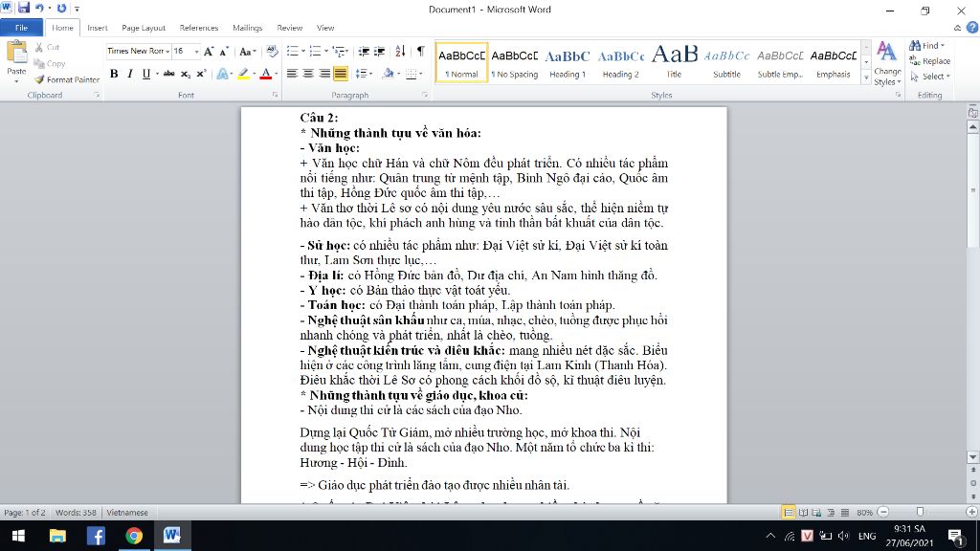Switch to Full Screen Reading view
980x551 pixels.
point(803,513)
